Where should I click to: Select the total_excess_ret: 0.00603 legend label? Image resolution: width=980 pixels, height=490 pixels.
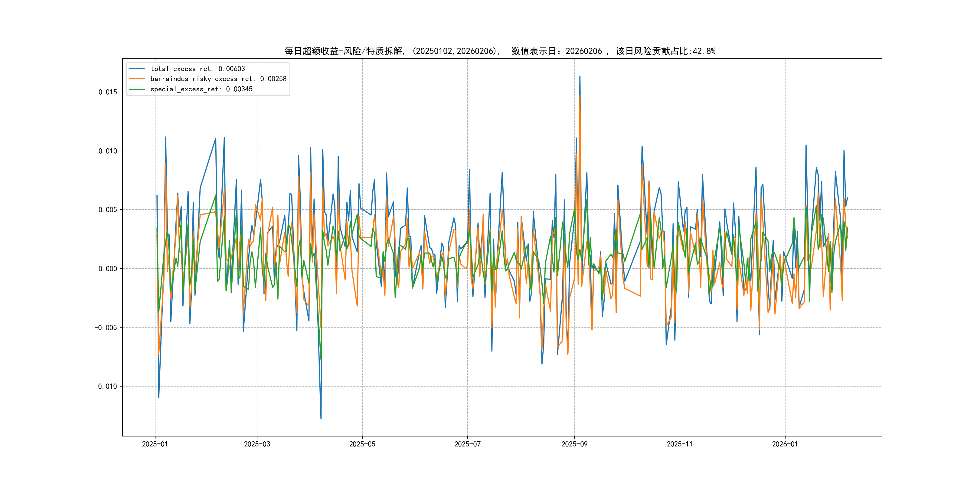point(198,69)
